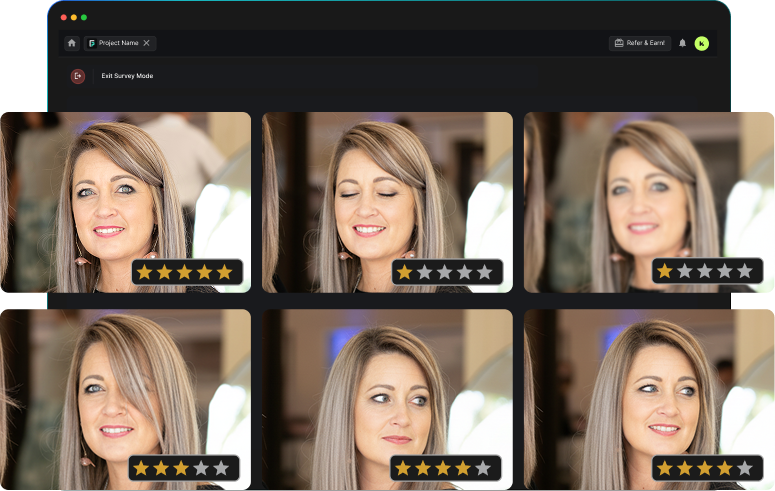Set fifth star on eyes-closed photo
Screen dimensions: 775x491
pos(484,272)
